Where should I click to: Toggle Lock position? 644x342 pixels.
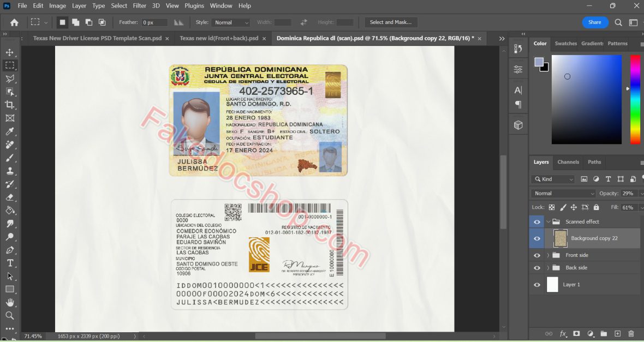pyautogui.click(x=574, y=207)
